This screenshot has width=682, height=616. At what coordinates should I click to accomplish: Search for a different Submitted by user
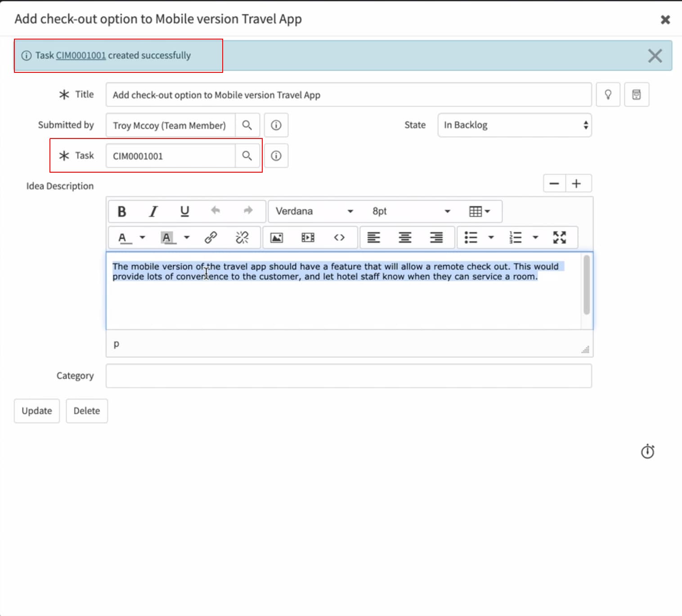247,125
